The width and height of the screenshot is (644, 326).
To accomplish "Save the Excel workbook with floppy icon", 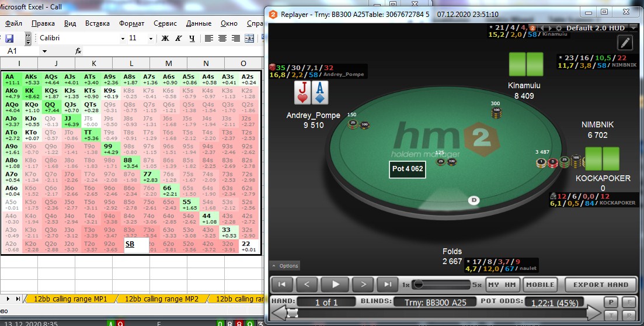I will coord(9,38).
